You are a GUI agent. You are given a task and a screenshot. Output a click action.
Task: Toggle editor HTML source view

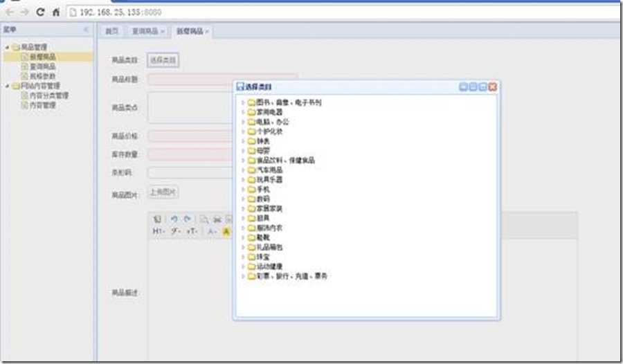tap(157, 219)
